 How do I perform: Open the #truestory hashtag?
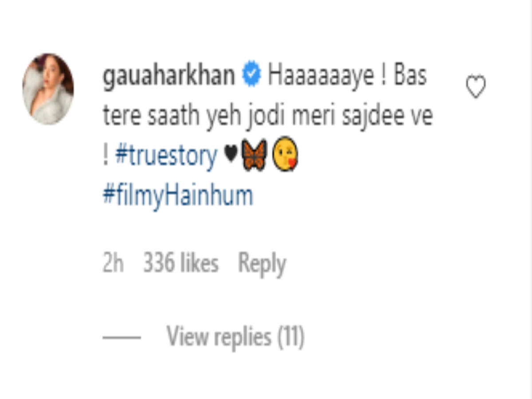pos(166,156)
